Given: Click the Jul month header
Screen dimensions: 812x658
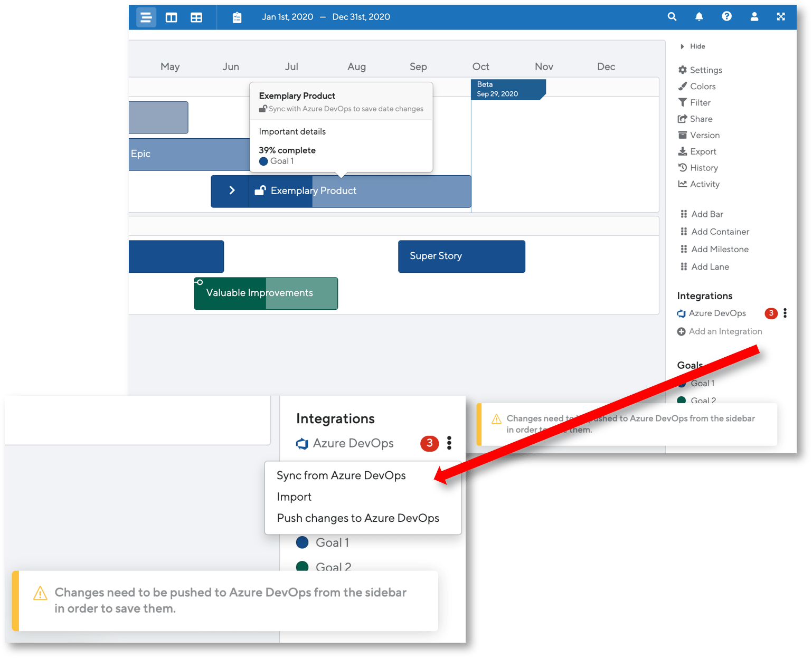Looking at the screenshot, I should tap(291, 66).
